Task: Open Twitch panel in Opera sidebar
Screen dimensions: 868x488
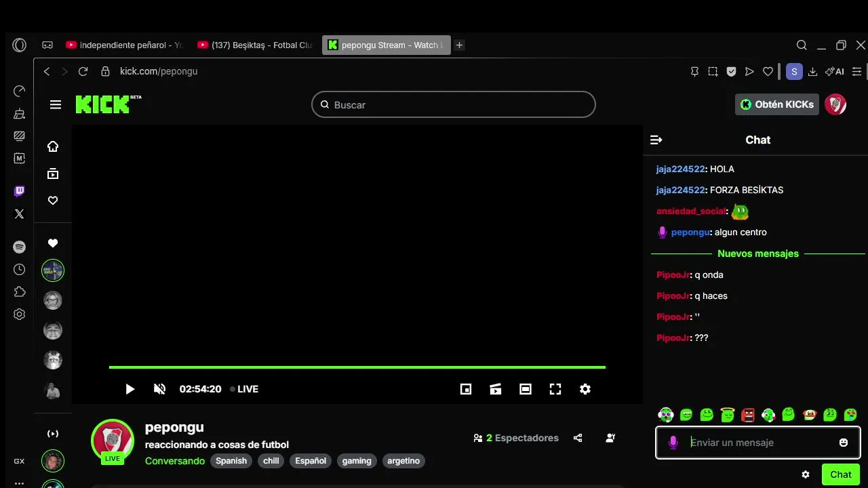Action: 19,192
